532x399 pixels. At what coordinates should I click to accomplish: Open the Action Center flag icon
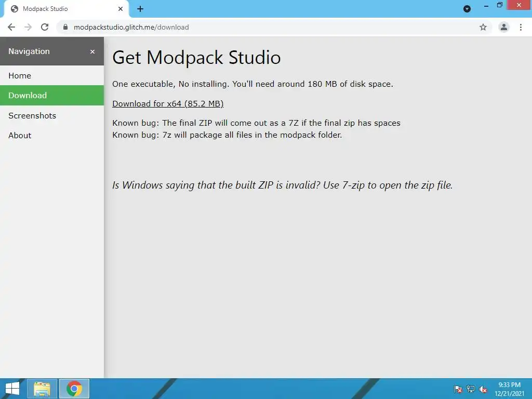[458, 389]
